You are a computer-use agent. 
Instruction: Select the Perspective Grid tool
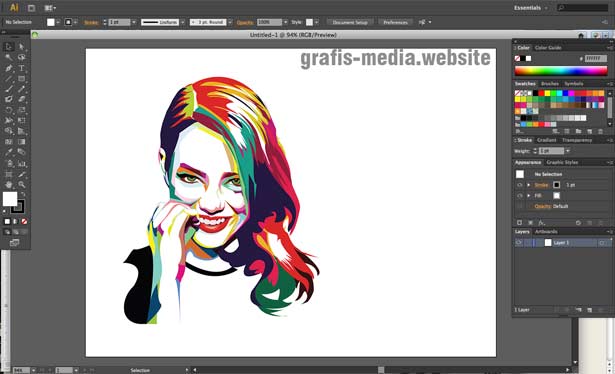point(22,131)
